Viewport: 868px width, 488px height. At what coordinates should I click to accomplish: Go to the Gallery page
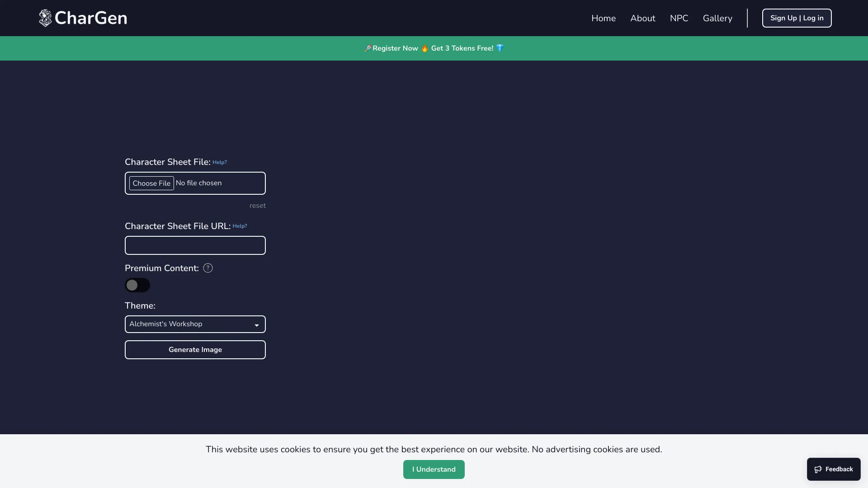pyautogui.click(x=717, y=18)
